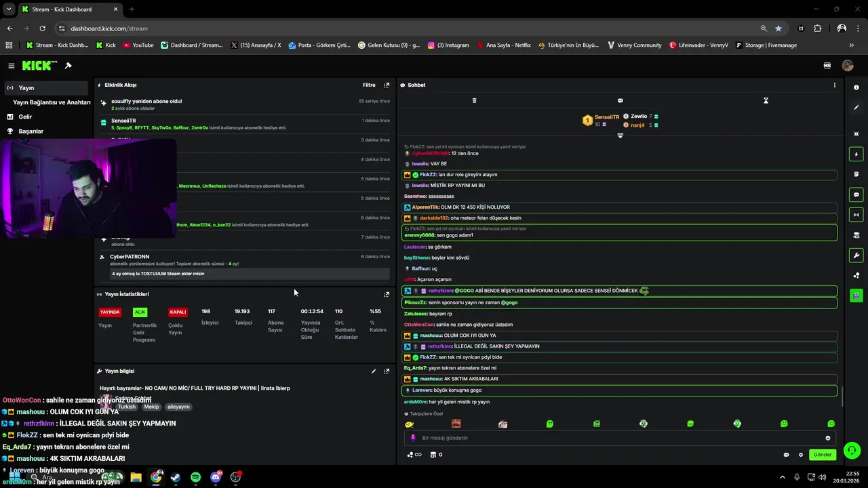The width and height of the screenshot is (868, 488).
Task: Open a new browser tab
Action: coord(132,9)
